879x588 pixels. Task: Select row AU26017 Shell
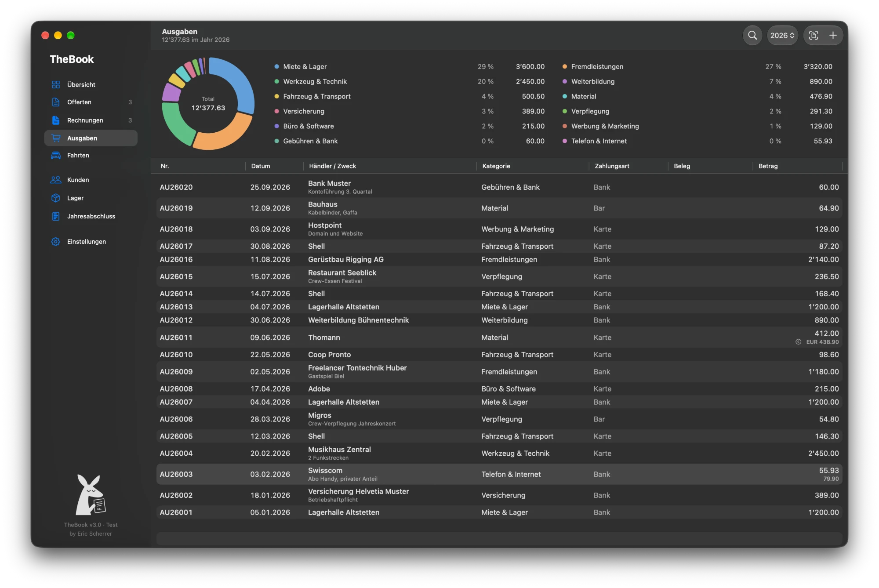(499, 246)
